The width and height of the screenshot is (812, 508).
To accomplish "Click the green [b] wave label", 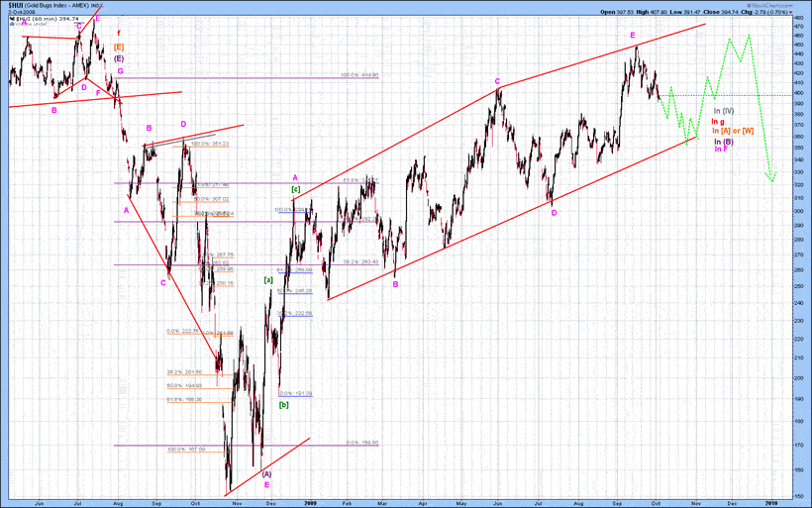I will (x=284, y=405).
